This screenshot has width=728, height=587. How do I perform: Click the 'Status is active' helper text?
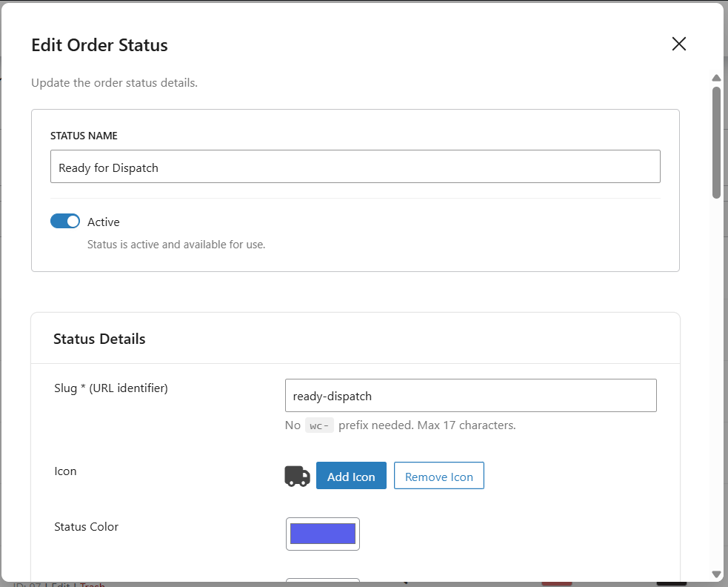click(x=176, y=244)
